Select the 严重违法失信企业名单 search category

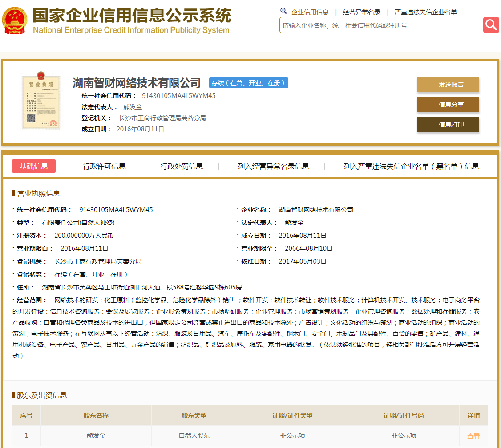425,12
